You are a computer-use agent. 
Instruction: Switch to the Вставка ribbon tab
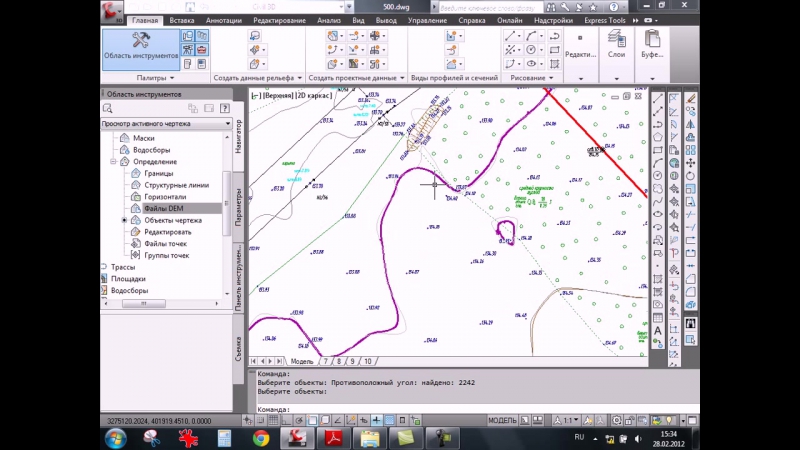[182, 20]
